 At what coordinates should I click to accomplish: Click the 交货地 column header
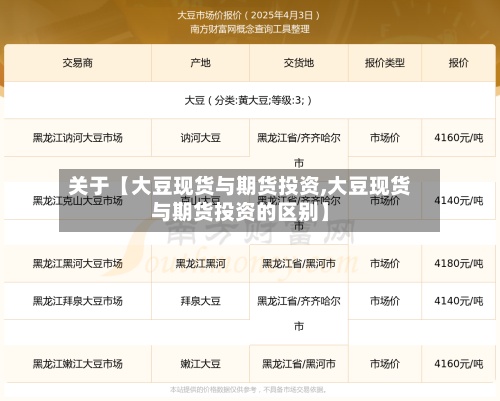coord(299,63)
